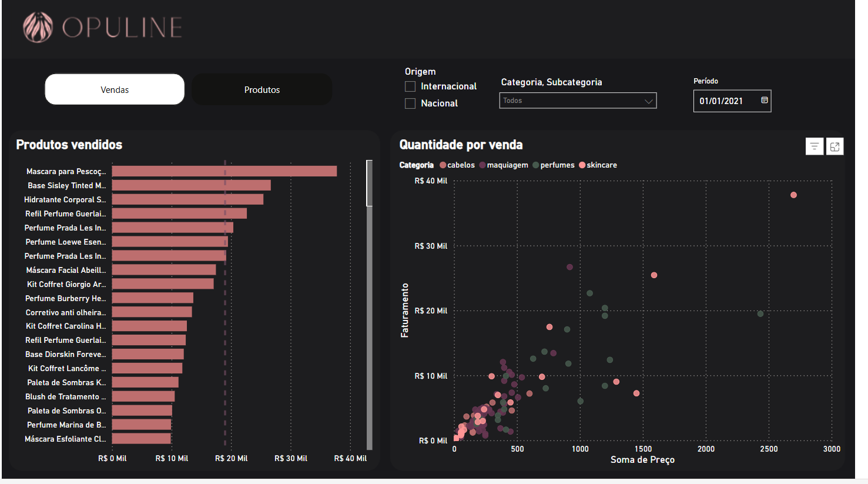Viewport: 868px width, 484px height.
Task: Expand the scatter chart with the focus mode icon
Action: click(835, 146)
